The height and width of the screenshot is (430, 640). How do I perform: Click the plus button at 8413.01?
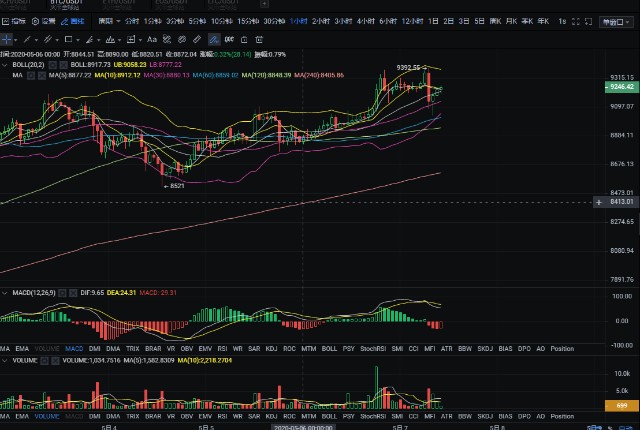click(x=598, y=202)
